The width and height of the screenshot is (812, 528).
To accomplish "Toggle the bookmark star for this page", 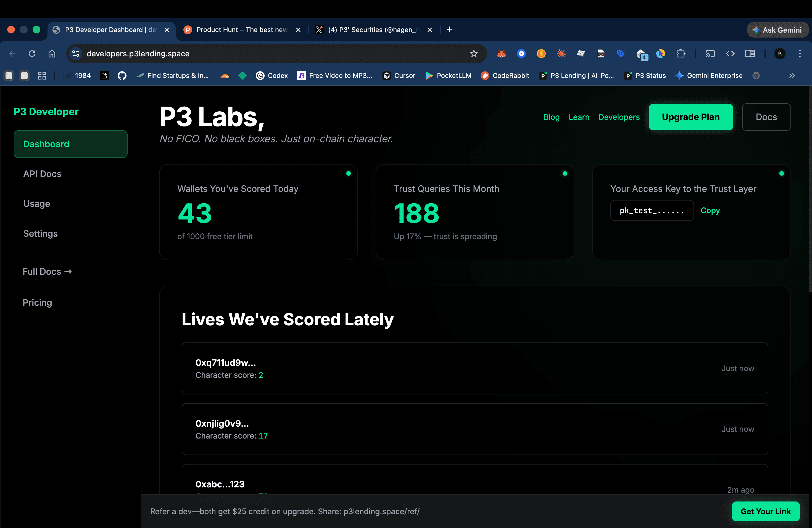I will (474, 54).
